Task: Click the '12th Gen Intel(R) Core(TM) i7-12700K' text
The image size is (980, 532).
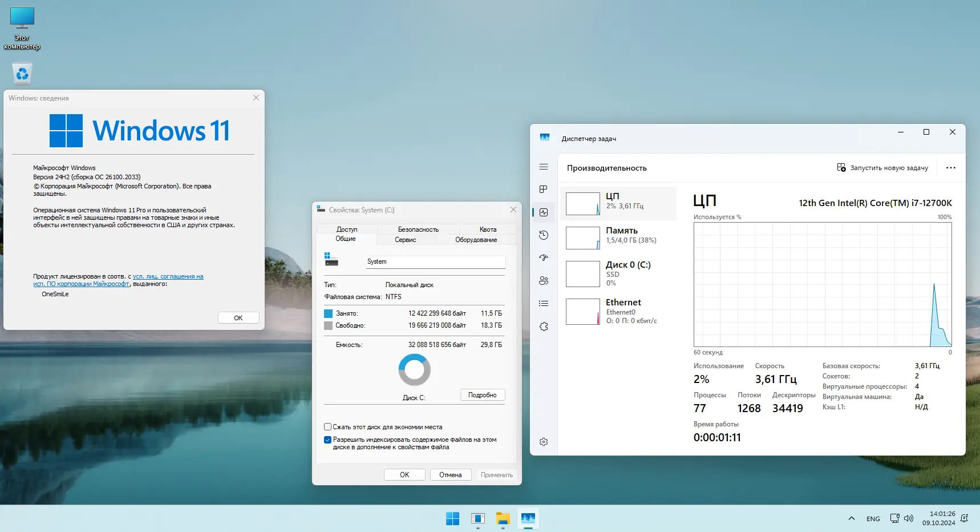Action: 876,203
